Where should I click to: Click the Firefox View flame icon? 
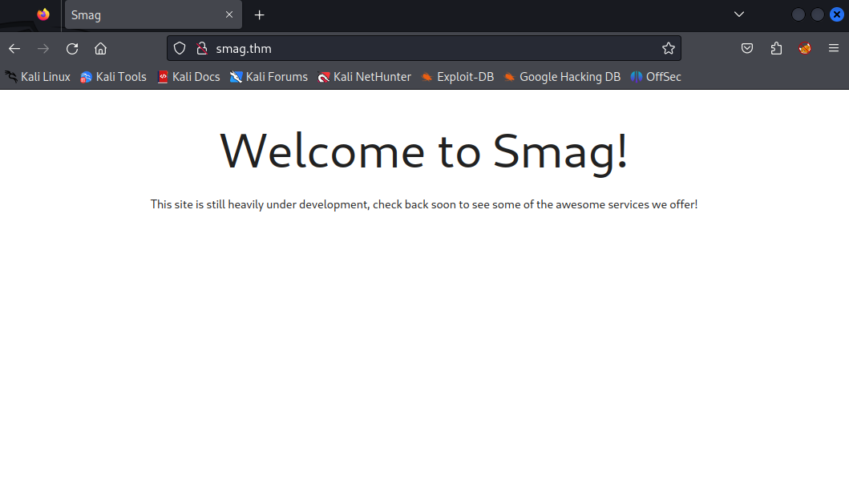[43, 14]
